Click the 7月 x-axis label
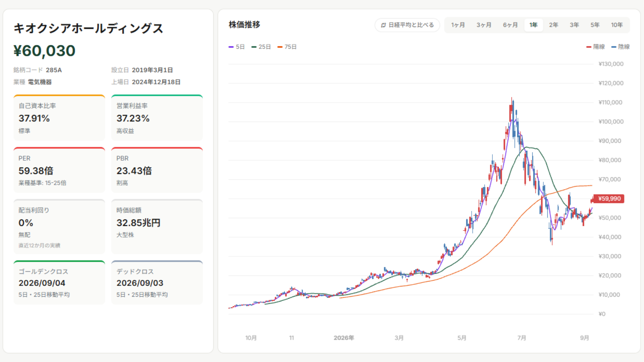 pyautogui.click(x=522, y=338)
